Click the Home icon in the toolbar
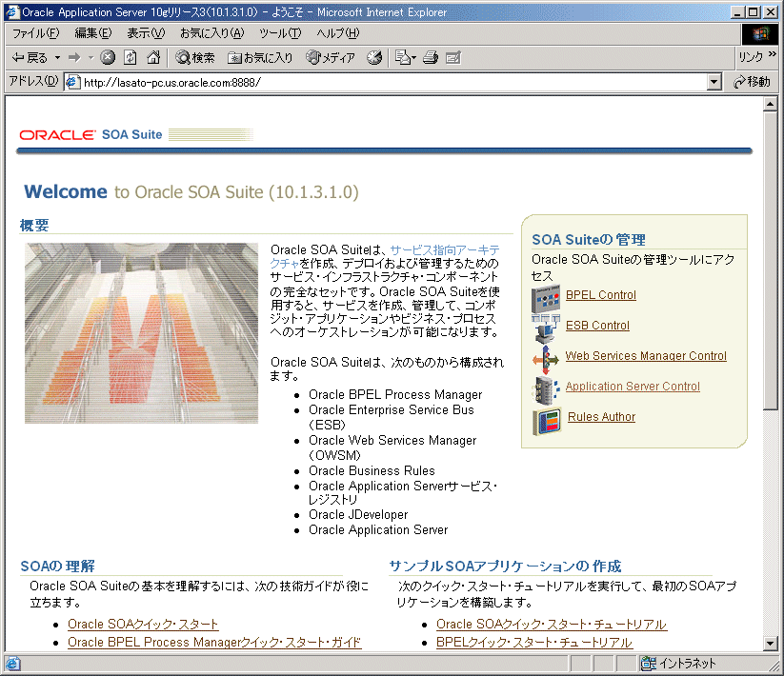 [x=153, y=58]
